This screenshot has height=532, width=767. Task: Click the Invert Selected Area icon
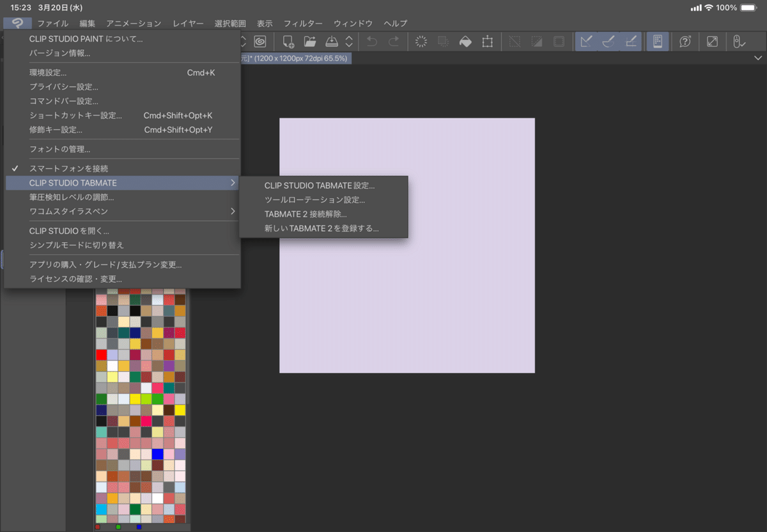(x=536, y=42)
